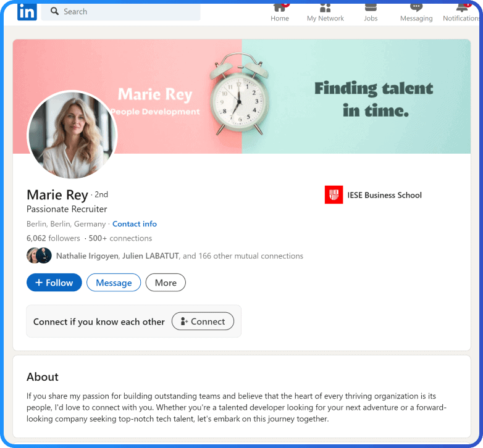Viewport: 483px width, 448px height.
Task: Click the LinkedIn logo icon
Action: pyautogui.click(x=27, y=11)
